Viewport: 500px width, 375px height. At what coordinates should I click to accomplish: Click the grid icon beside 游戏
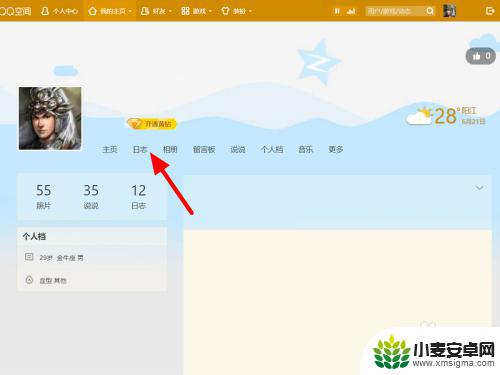[x=185, y=11]
